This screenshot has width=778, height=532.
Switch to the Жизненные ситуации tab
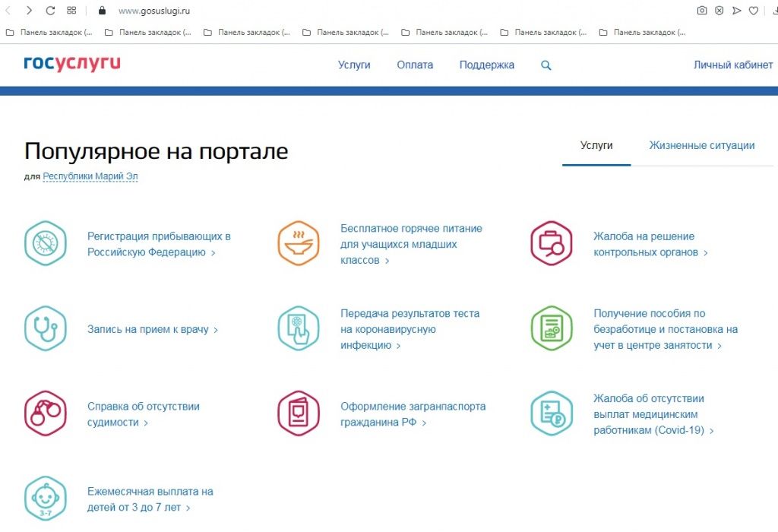pyautogui.click(x=701, y=145)
